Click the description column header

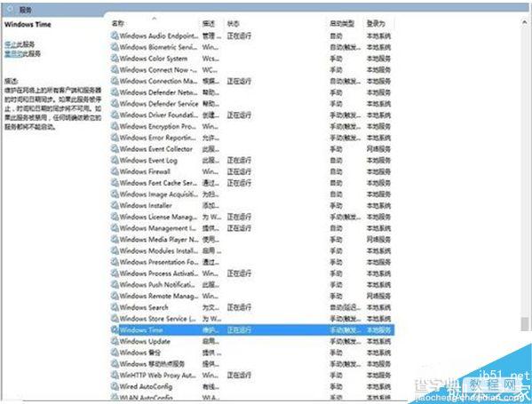click(209, 23)
